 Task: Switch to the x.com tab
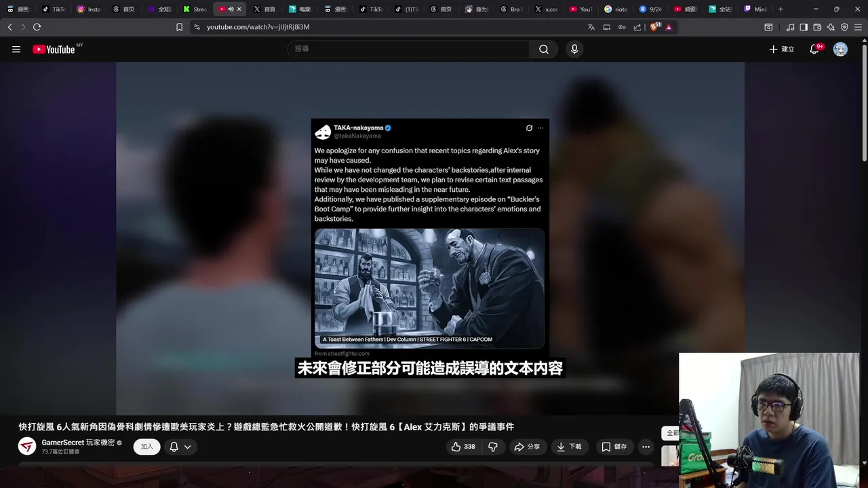click(x=547, y=9)
